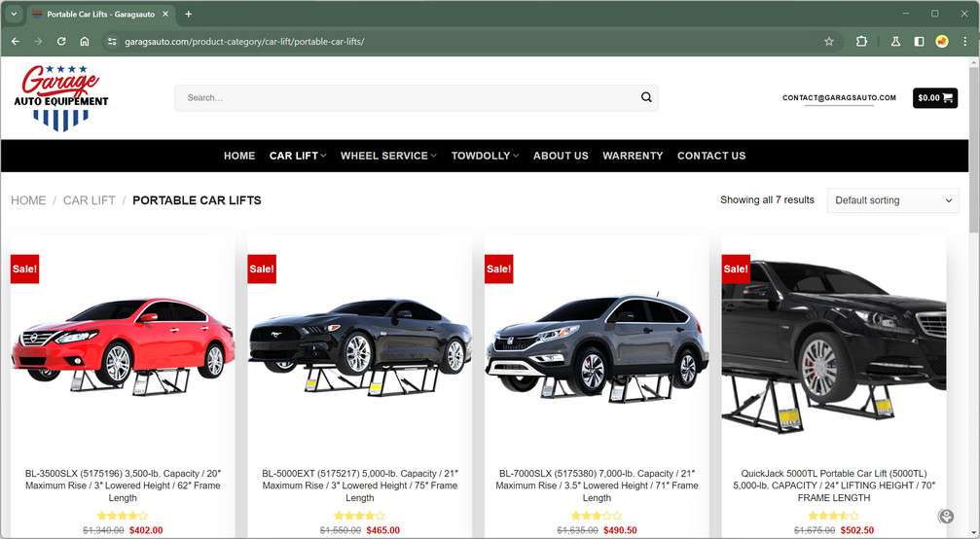980x539 pixels.
Task: Click the Sale badge on BL-7000SLX
Action: pos(498,269)
